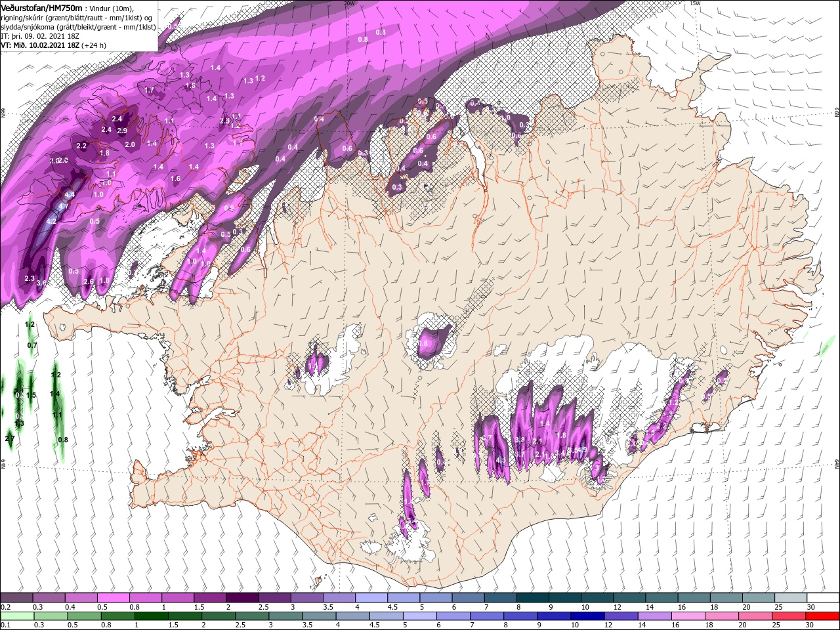The width and height of the screenshot is (840, 630).
Task: Pick the bright red last swatch in lower scale
Action: [x=822, y=616]
